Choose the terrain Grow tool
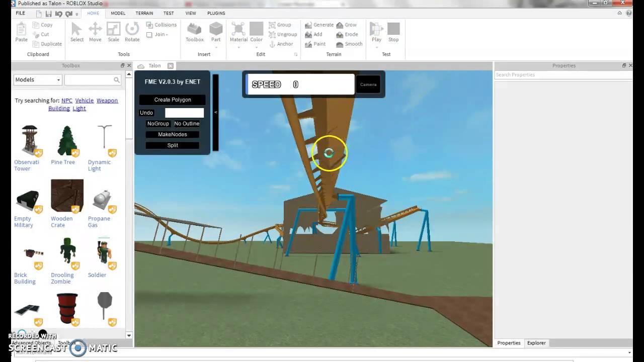 pos(347,25)
